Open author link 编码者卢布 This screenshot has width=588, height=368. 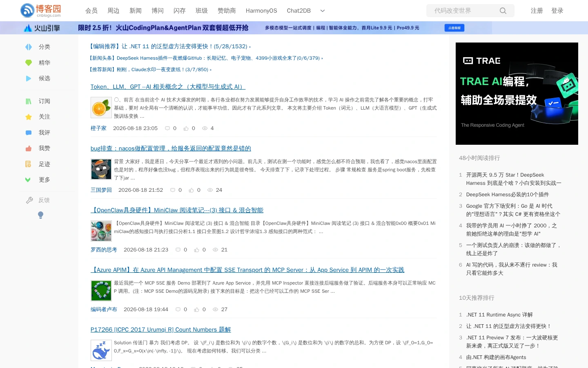point(104,310)
